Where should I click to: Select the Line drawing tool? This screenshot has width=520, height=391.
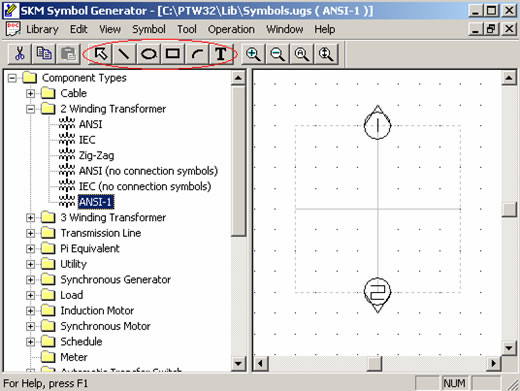124,54
